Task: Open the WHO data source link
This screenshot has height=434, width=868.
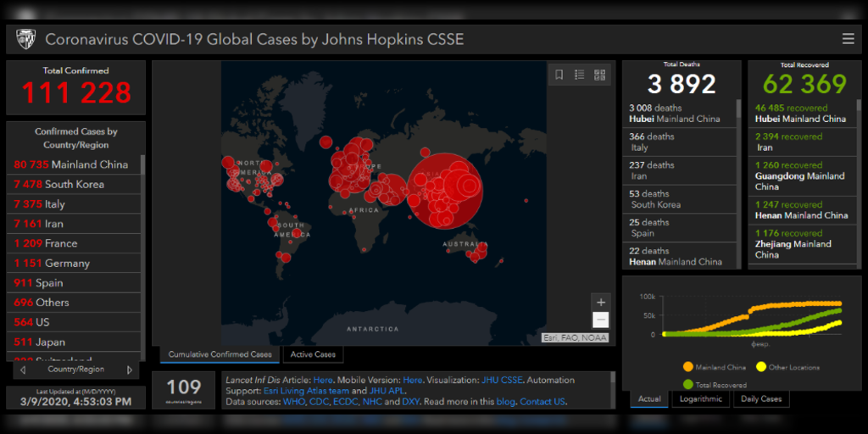Action: 292,401
